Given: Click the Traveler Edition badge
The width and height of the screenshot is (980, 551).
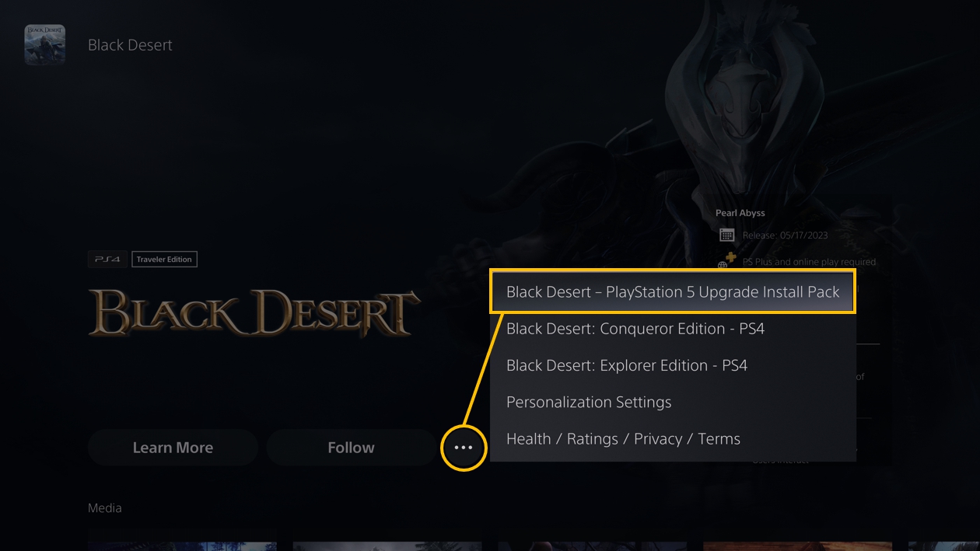Looking at the screenshot, I should [164, 260].
